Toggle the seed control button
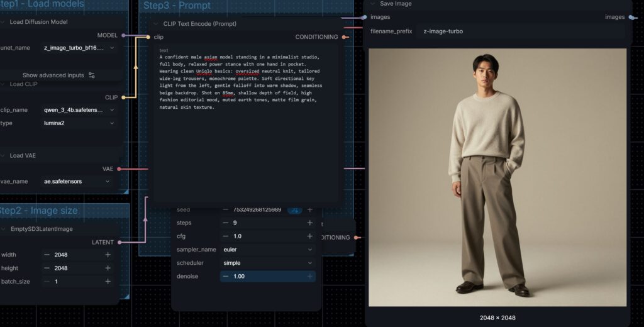The width and height of the screenshot is (644, 327). tap(294, 210)
